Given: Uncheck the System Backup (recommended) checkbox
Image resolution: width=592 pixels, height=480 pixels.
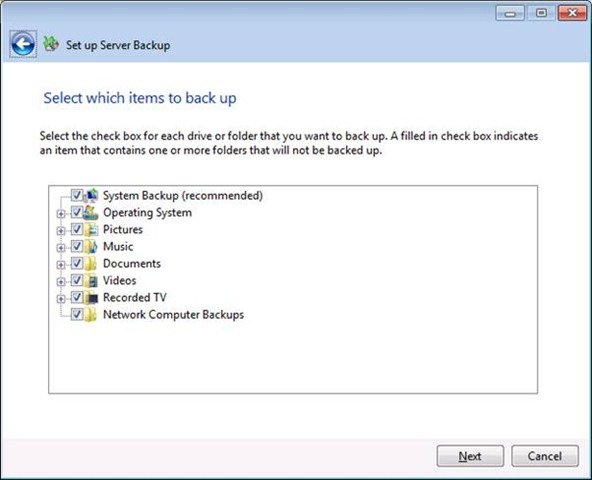Looking at the screenshot, I should [x=77, y=195].
